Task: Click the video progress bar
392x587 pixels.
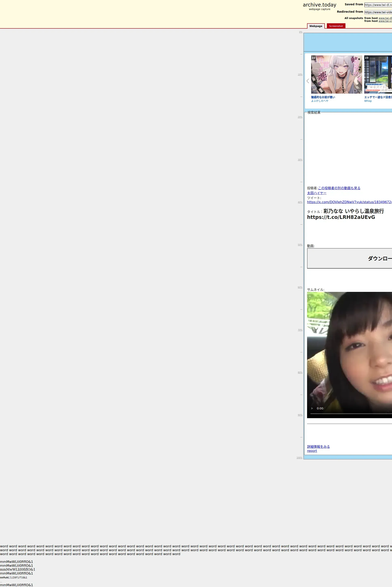Action: [x=350, y=414]
